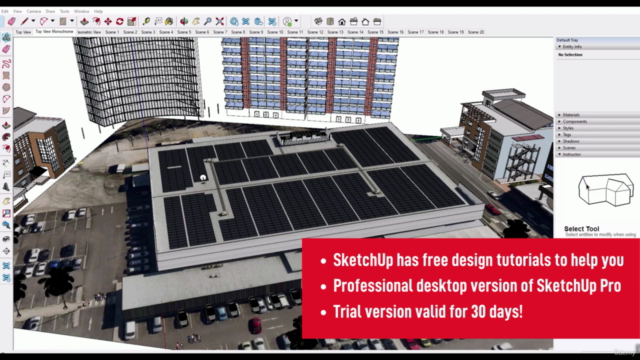This screenshot has height=360, width=640.
Task: Select the Rectangle shape tool in top toolbar
Action: coord(63,21)
